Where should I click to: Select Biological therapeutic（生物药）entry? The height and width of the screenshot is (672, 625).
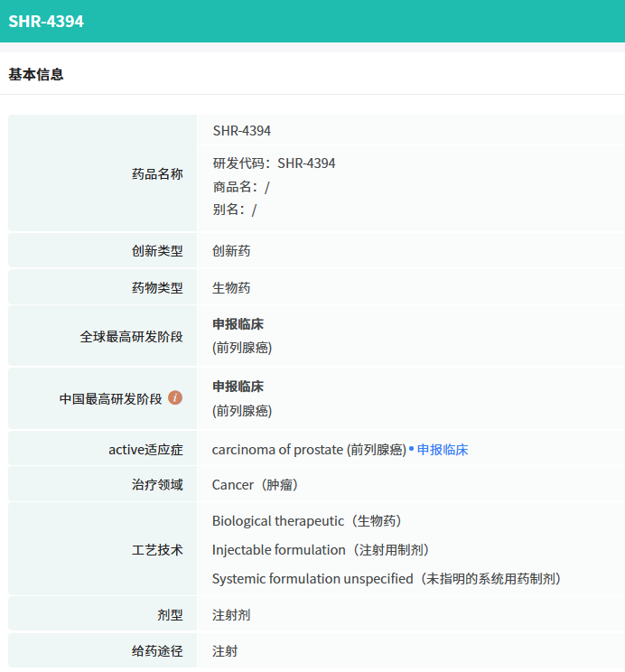click(x=307, y=521)
